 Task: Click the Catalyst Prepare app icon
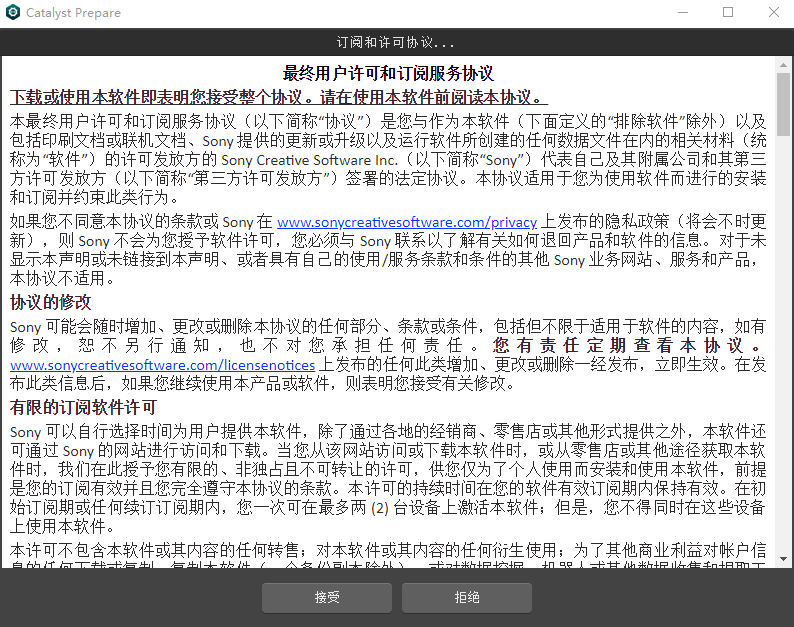(13, 12)
